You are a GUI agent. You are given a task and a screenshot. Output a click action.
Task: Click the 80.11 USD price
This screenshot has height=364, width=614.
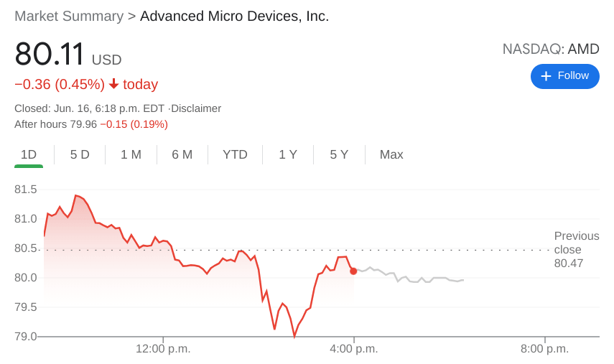(68, 55)
